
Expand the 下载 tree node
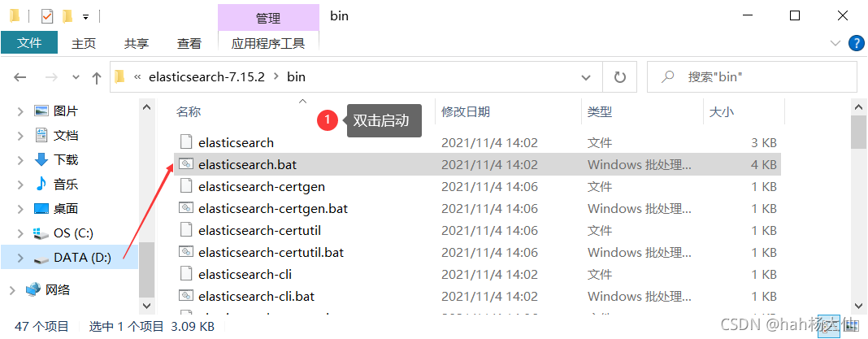[x=20, y=160]
